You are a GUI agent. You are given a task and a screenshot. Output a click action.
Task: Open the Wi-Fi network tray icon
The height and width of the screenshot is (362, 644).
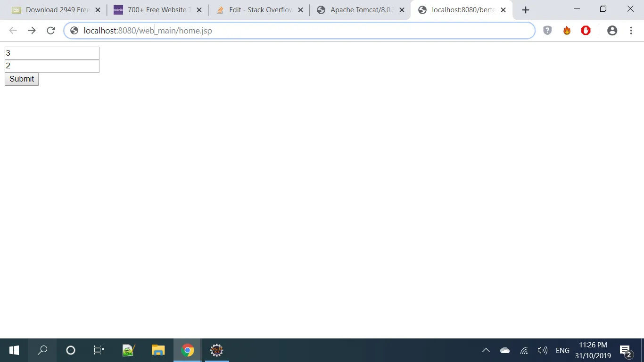pos(524,350)
